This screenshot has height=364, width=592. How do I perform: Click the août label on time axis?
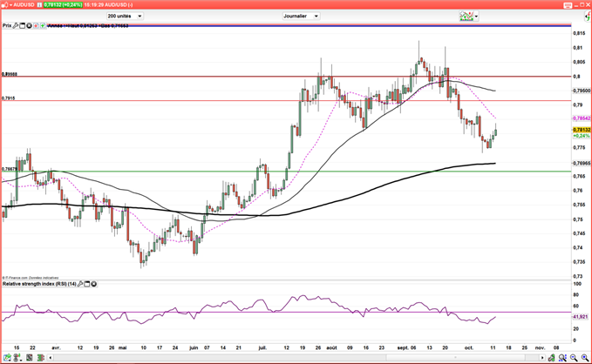tap(331, 347)
